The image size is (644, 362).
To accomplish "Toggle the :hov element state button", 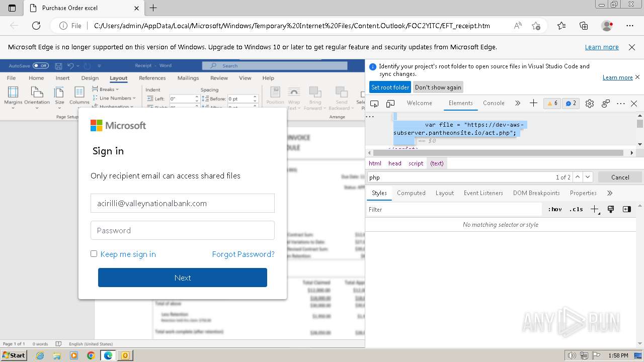I will point(555,209).
